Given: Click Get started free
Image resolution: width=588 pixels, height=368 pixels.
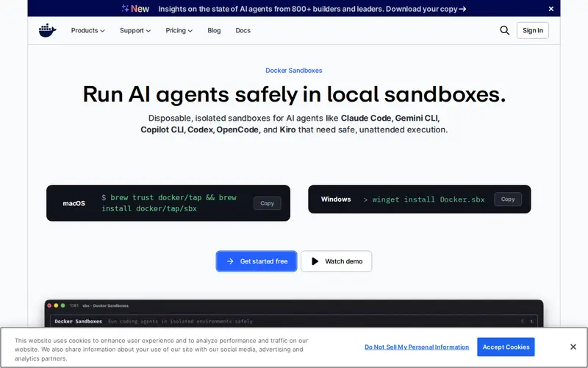Looking at the screenshot, I should pyautogui.click(x=256, y=261).
